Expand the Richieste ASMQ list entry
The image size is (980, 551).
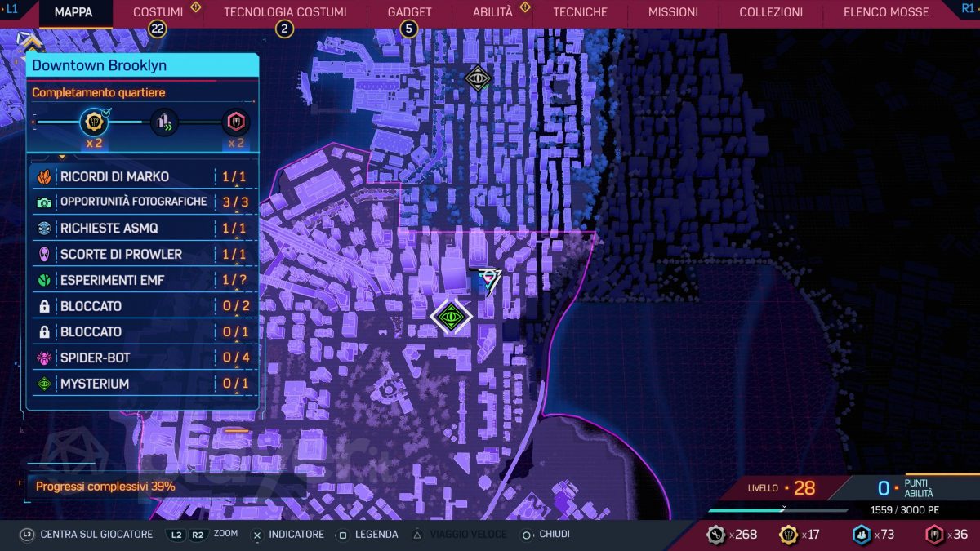coord(143,229)
